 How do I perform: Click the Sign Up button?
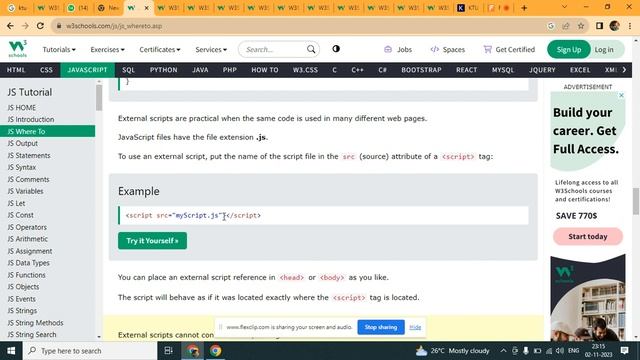(569, 49)
